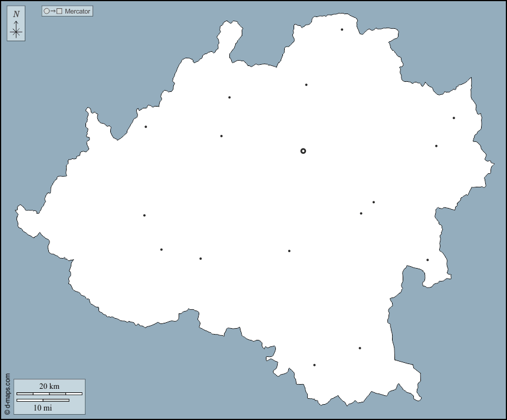Select the 'N' letter on the compass

tap(16, 14)
